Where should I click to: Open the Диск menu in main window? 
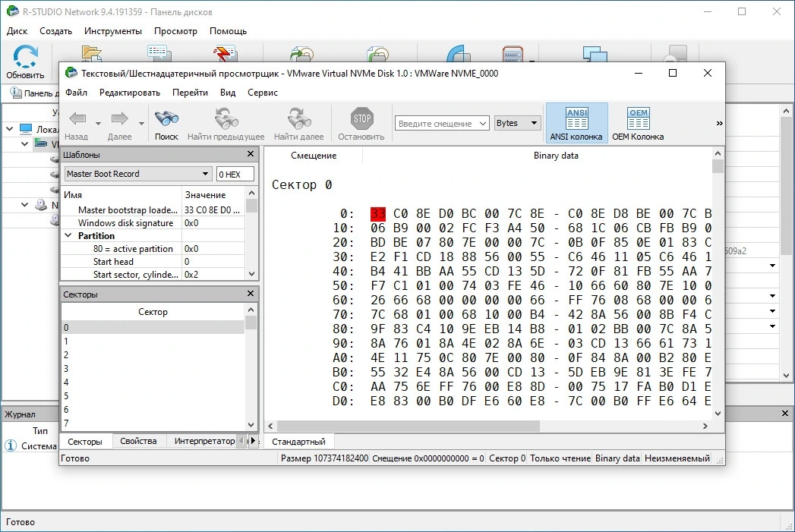17,31
